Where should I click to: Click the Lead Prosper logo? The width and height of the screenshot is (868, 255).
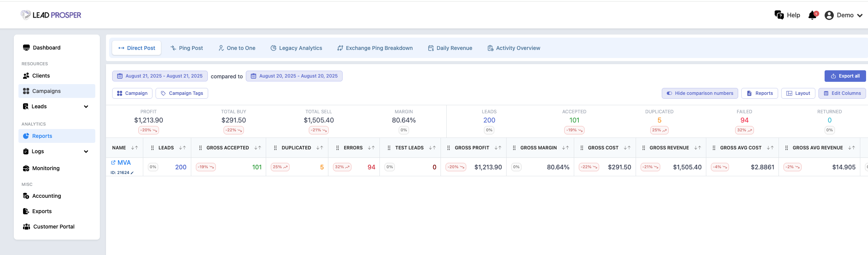click(x=51, y=15)
